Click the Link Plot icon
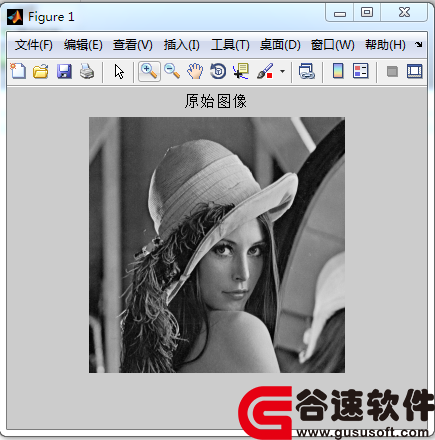 click(307, 71)
